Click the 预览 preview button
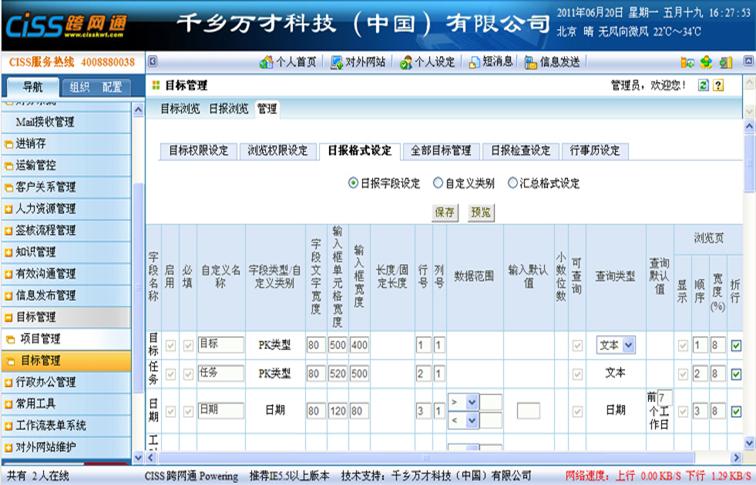Viewport: 756px width, 485px height. (481, 212)
